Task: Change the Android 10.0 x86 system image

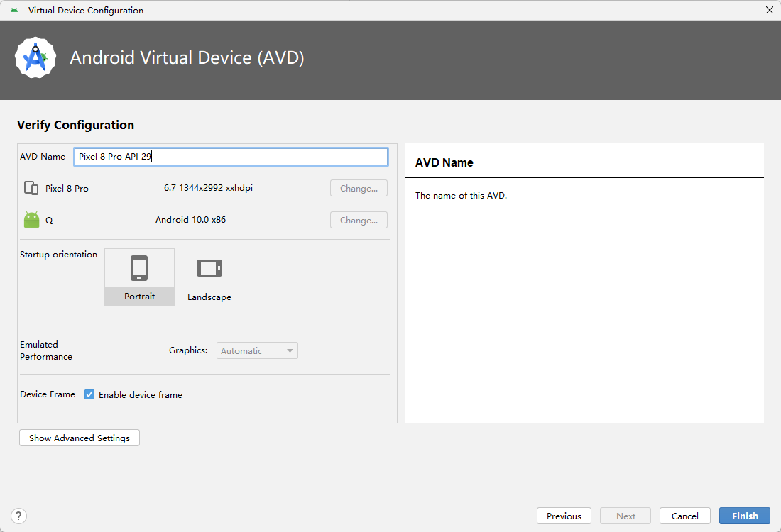Action: [x=359, y=220]
